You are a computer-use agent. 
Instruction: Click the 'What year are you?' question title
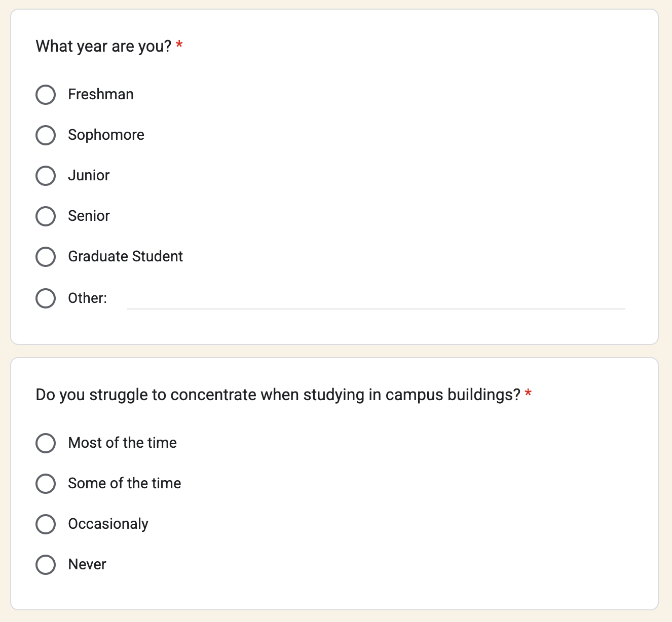pyautogui.click(x=103, y=47)
